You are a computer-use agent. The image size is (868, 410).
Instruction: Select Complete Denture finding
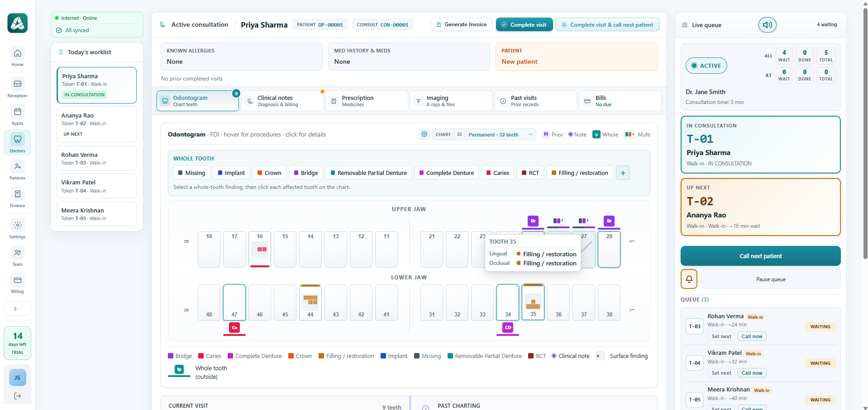click(x=447, y=173)
